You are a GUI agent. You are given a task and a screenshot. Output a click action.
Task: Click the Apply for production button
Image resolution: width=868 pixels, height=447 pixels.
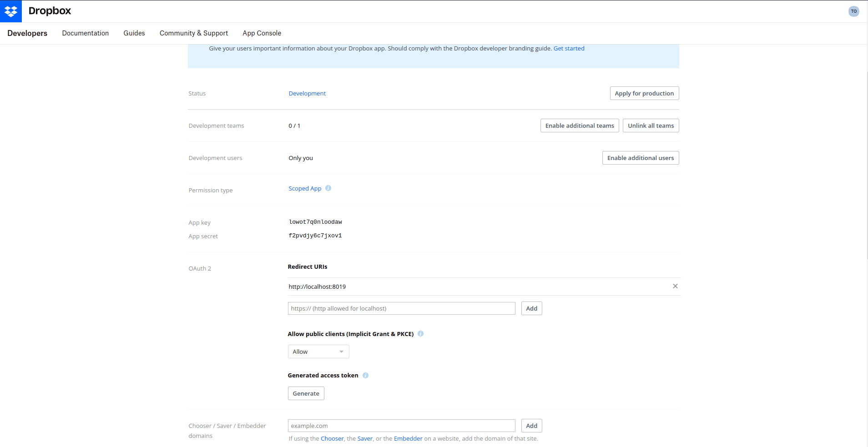(x=644, y=93)
